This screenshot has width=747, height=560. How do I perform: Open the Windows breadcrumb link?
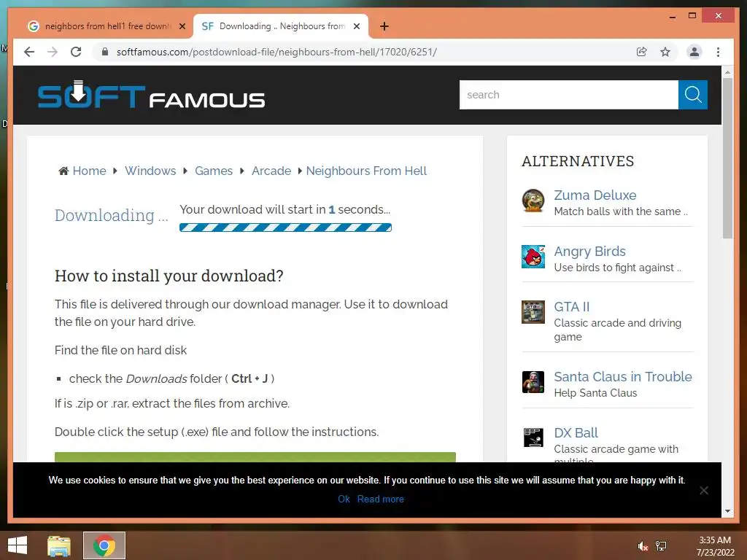tap(150, 171)
